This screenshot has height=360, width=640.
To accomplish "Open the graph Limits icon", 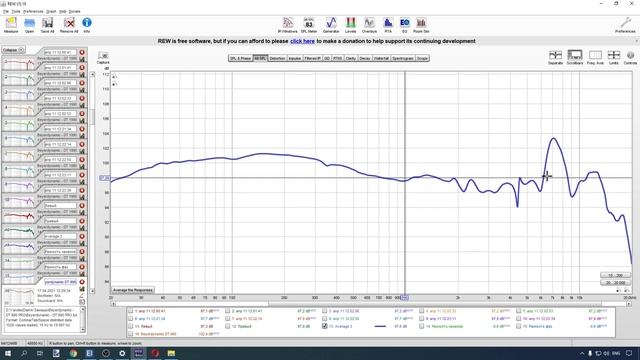I will 614,57.
